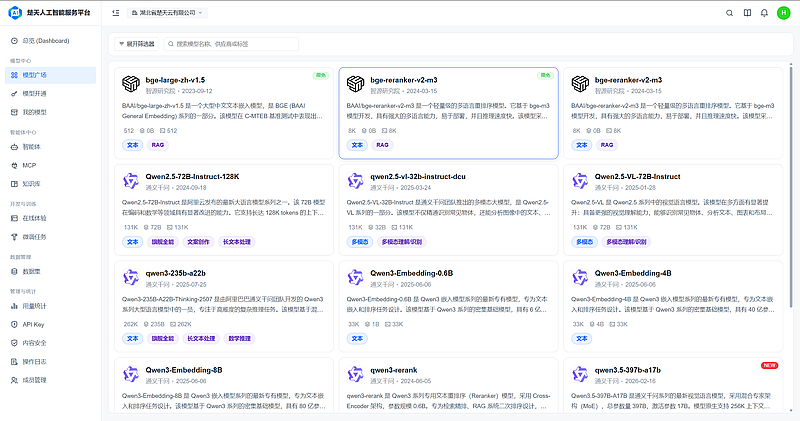Click the platform AI logo at top left
Screen dimensions: 800x421
[15, 13]
